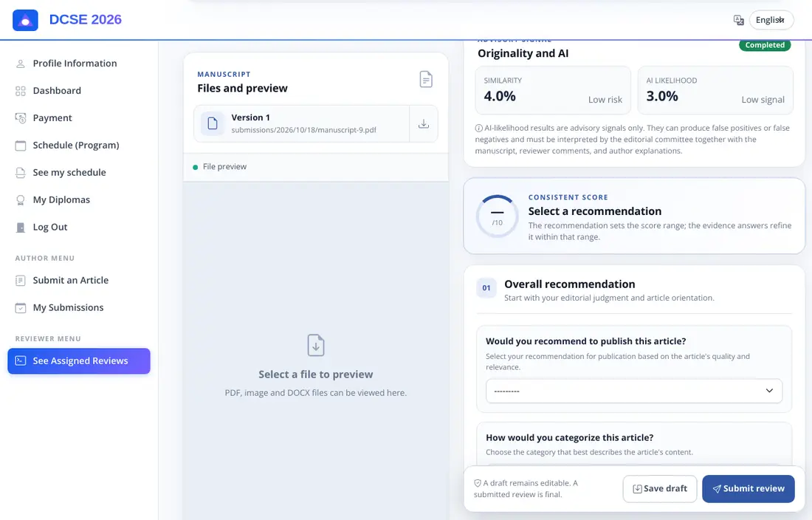Click the Completed status badge
The width and height of the screenshot is (812, 520).
[765, 45]
